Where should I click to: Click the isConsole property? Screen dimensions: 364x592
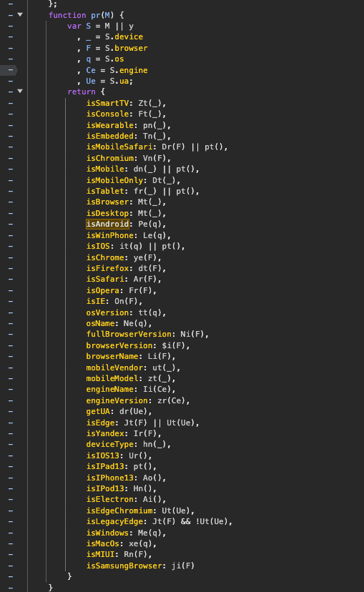(107, 114)
